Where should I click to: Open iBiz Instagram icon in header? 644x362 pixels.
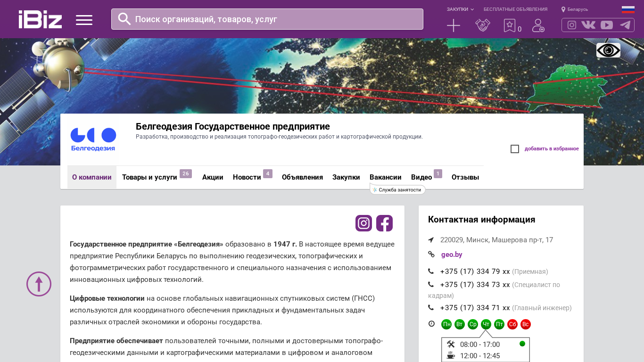572,25
